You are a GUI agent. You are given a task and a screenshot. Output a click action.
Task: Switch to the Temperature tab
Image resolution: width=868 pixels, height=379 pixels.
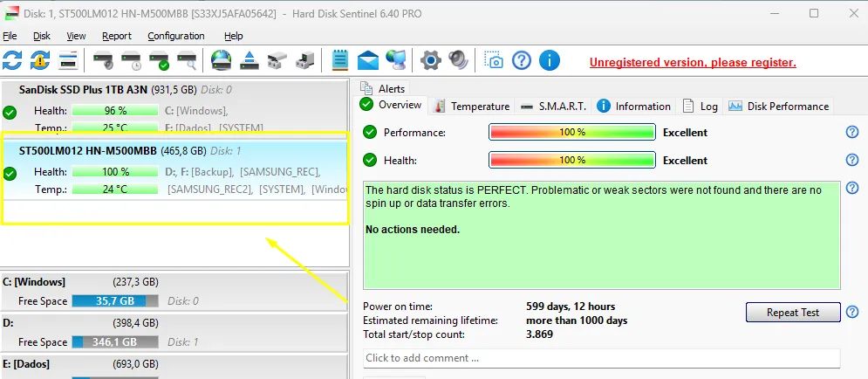472,107
